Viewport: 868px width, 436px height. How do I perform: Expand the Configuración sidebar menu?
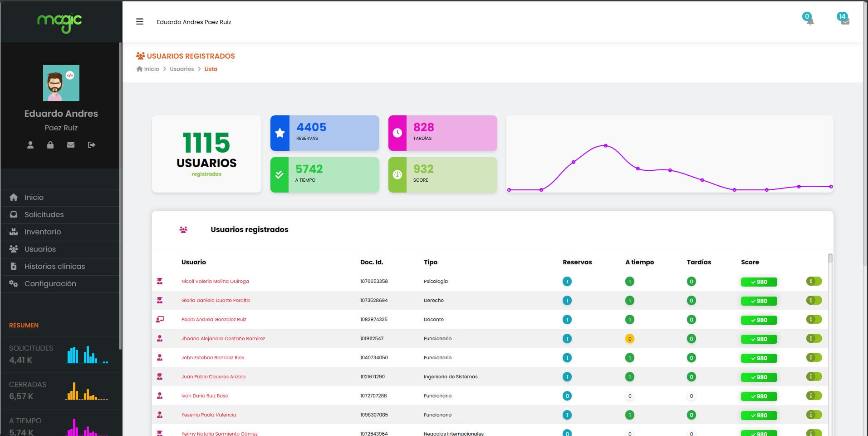(50, 283)
